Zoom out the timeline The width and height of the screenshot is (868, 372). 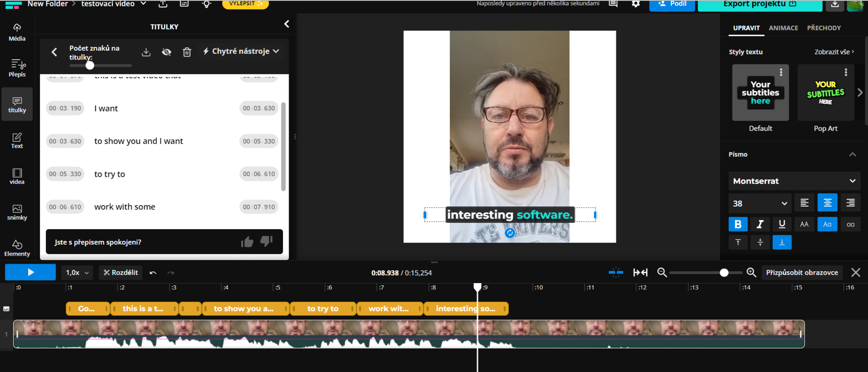tap(662, 273)
